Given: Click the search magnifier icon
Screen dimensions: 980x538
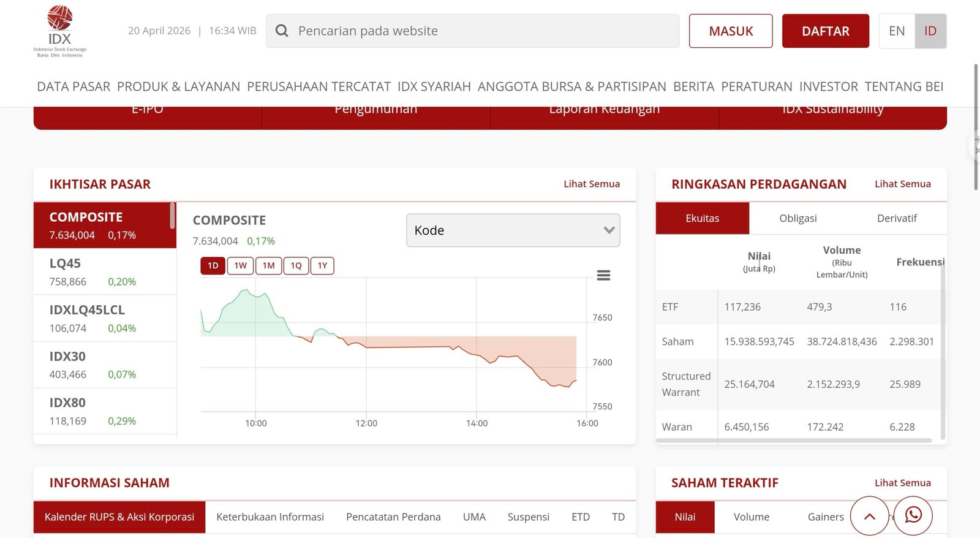Looking at the screenshot, I should [282, 31].
